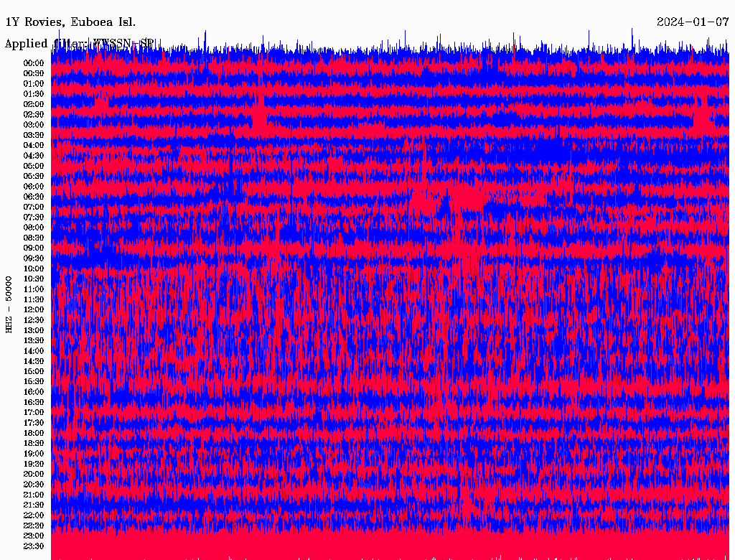
Task: Click the 03:00 time marker
Action: [34, 125]
